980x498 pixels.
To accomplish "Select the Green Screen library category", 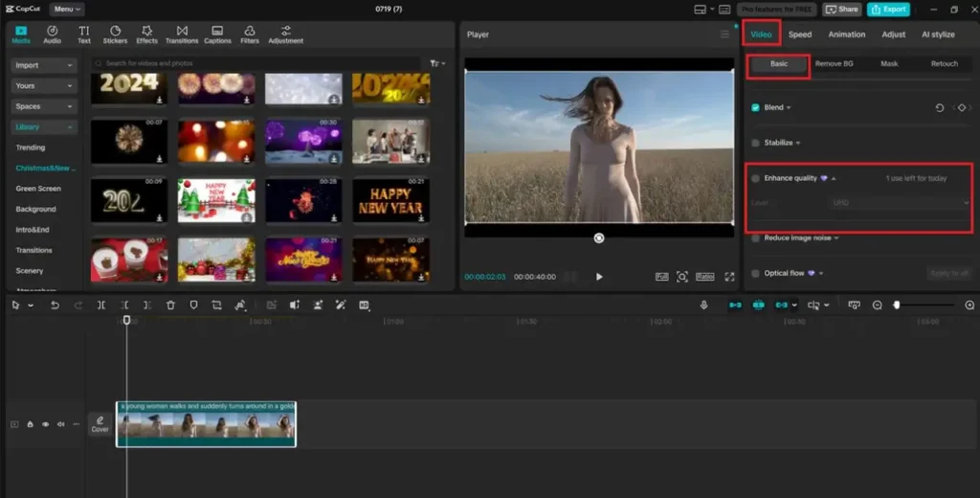I will tap(38, 189).
